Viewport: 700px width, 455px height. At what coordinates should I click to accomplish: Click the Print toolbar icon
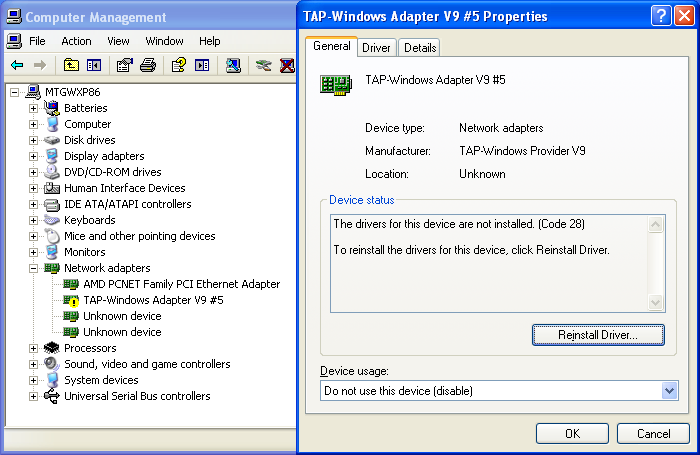[x=148, y=66]
